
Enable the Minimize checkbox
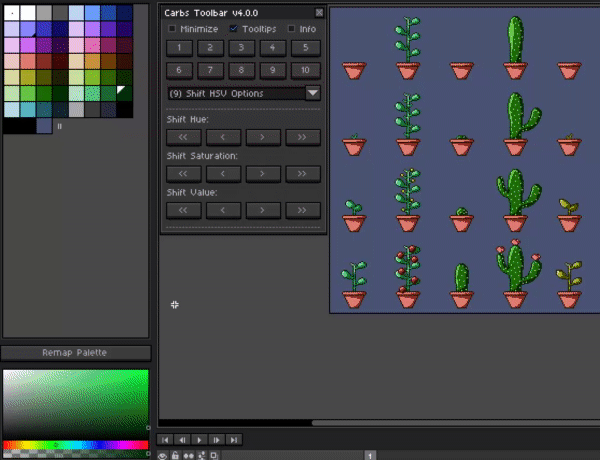coord(172,29)
